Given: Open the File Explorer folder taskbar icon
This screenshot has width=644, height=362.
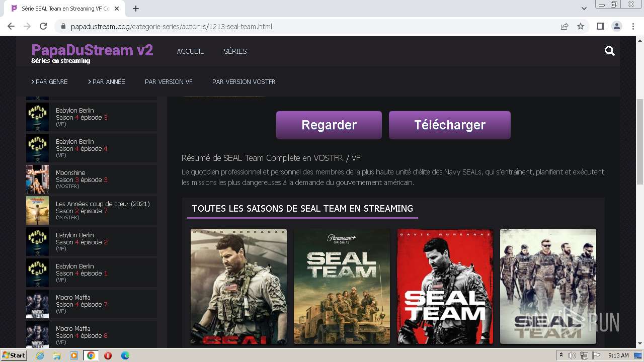Looking at the screenshot, I should pyautogui.click(x=57, y=355).
